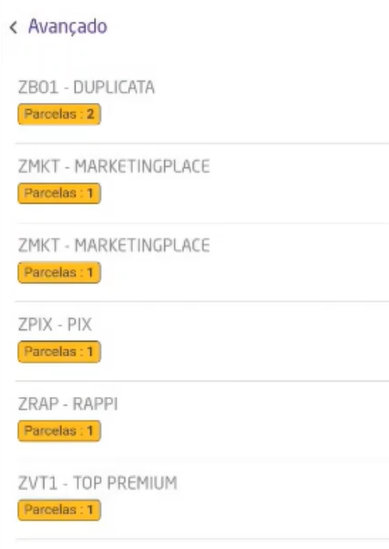Click the Parcelas : 1 badge under PIX
Image resolution: width=389 pixels, height=549 pixels.
(59, 352)
